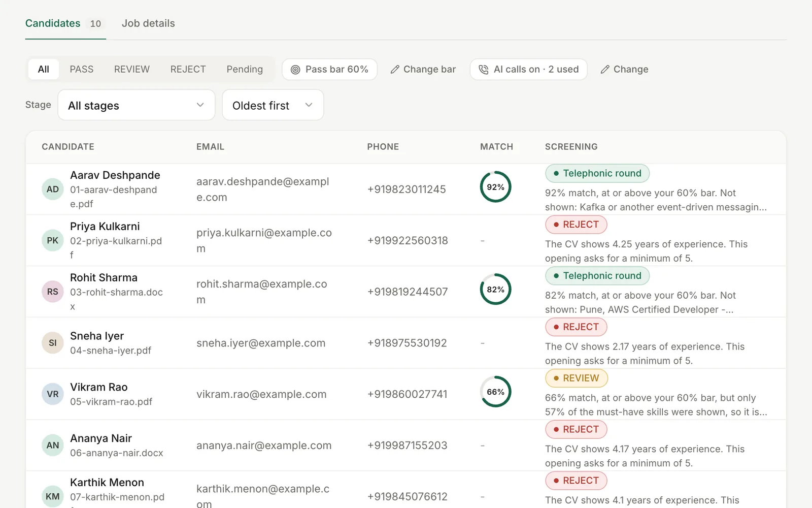The width and height of the screenshot is (812, 508).
Task: Click file name 04-sneha-iyer.pdf
Action: point(111,351)
